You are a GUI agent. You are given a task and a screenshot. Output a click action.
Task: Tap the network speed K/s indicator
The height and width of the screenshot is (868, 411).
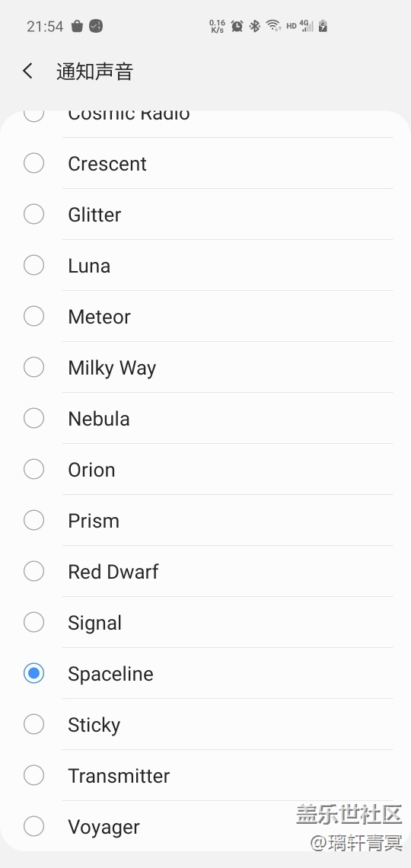[x=218, y=26]
